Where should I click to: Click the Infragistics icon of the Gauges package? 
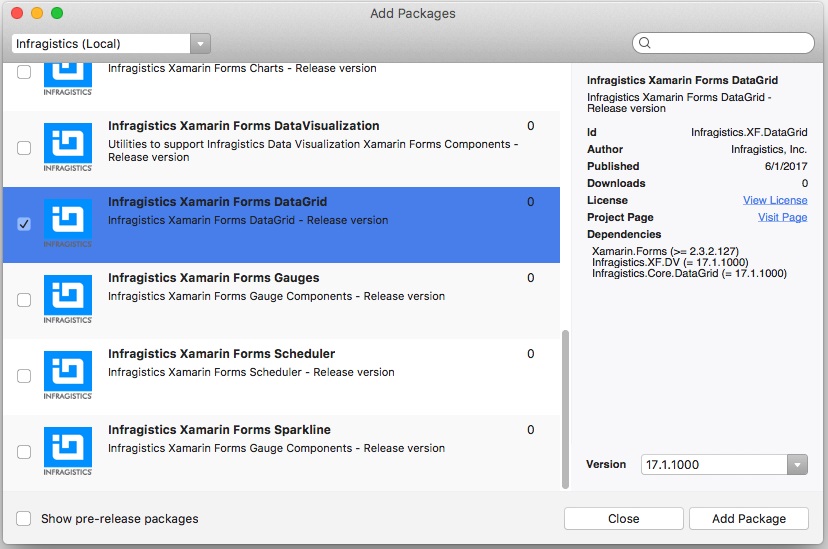[68, 299]
